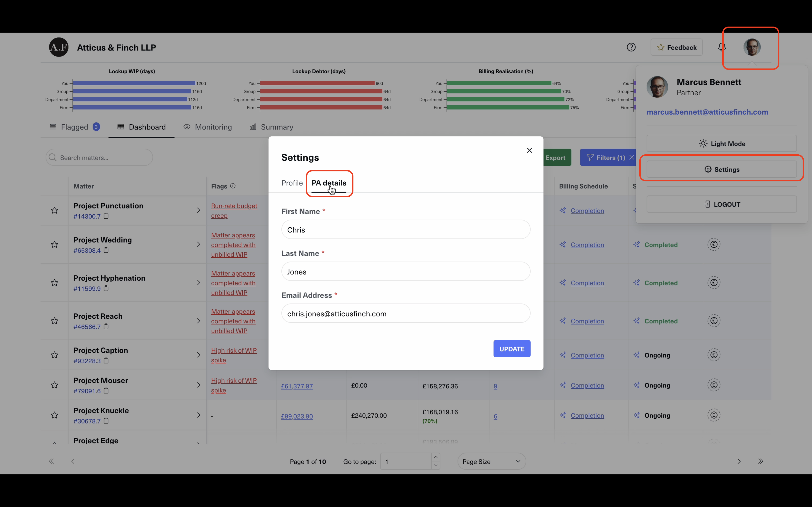Expand Project Caption row chevron
The height and width of the screenshot is (507, 812).
click(199, 355)
